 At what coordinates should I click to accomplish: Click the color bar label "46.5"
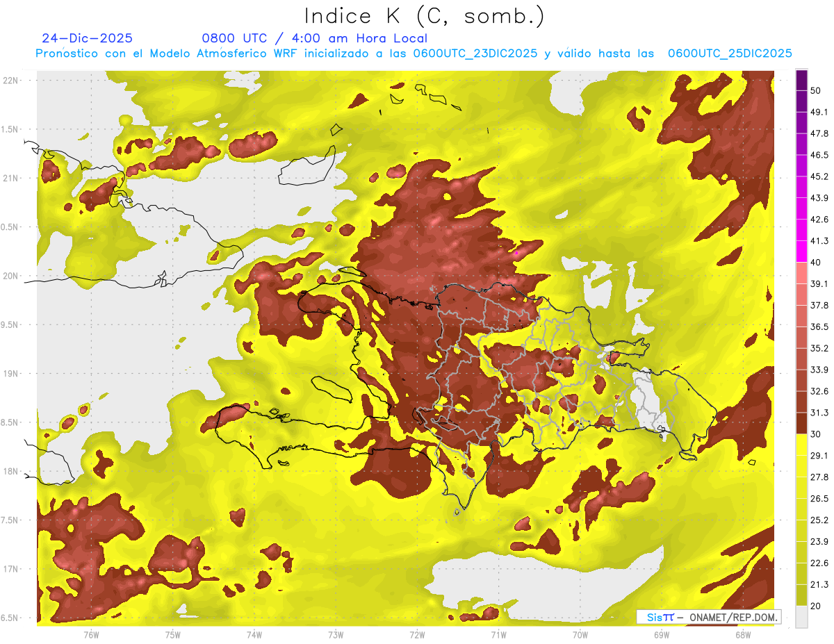click(819, 155)
